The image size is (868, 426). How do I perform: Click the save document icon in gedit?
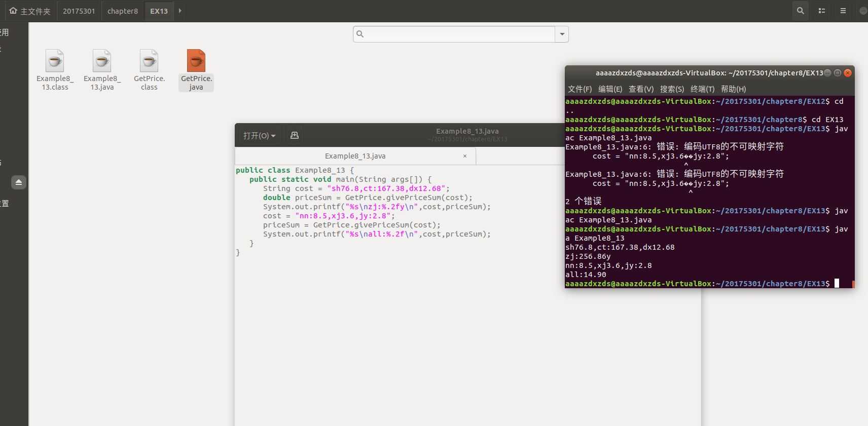295,135
